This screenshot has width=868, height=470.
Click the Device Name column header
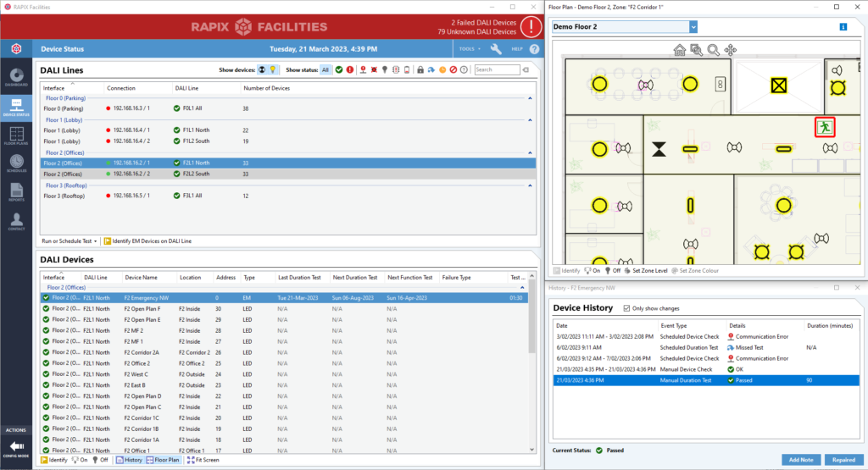click(141, 278)
